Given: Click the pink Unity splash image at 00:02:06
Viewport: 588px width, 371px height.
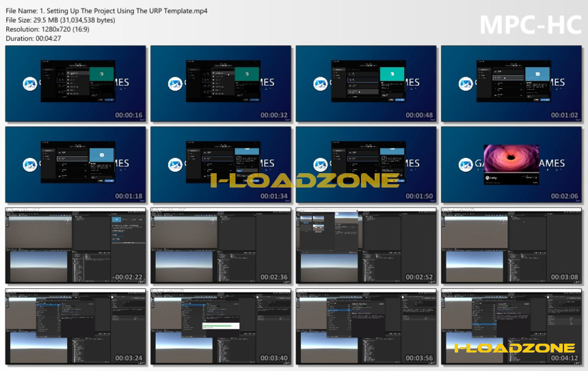Looking at the screenshot, I should pos(511,159).
